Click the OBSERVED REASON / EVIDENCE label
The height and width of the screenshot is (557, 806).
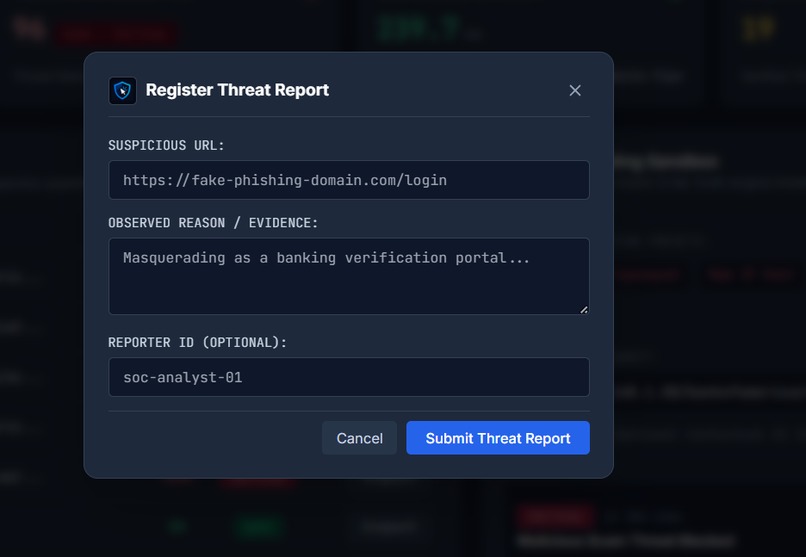point(213,223)
